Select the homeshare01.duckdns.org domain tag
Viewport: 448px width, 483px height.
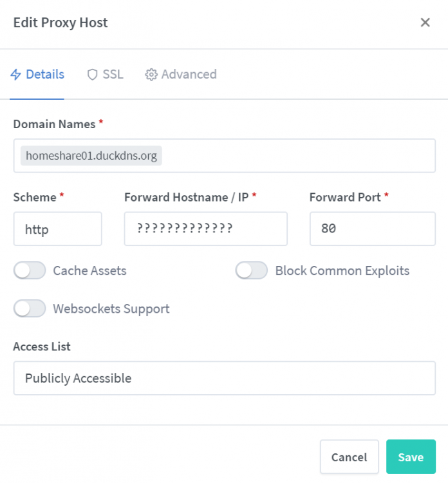(x=91, y=156)
